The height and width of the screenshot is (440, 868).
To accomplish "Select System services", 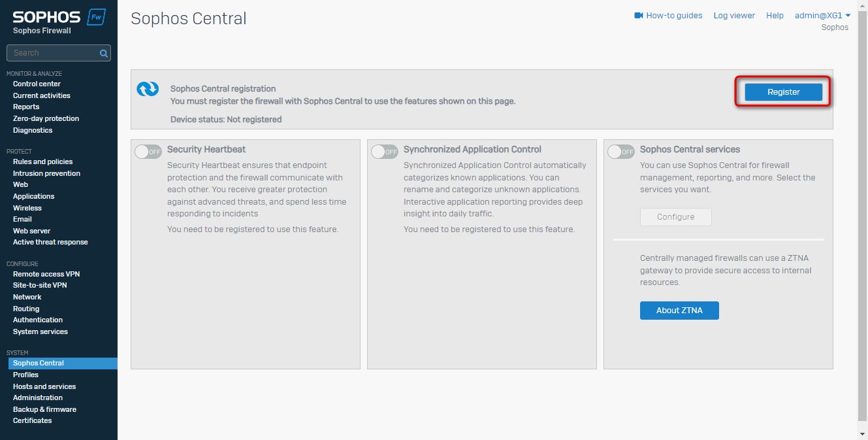I will coord(40,331).
